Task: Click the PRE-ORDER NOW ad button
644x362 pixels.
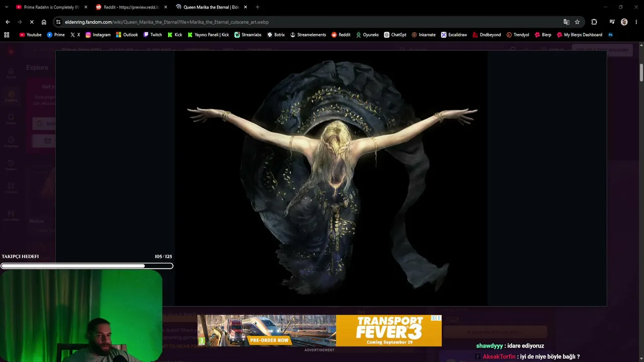Action: tap(269, 340)
